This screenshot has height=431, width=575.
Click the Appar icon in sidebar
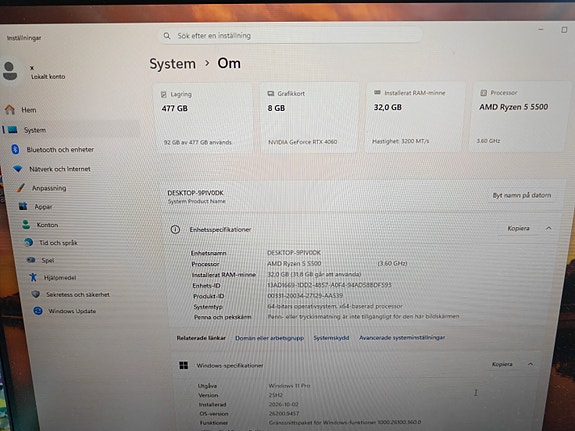23,206
